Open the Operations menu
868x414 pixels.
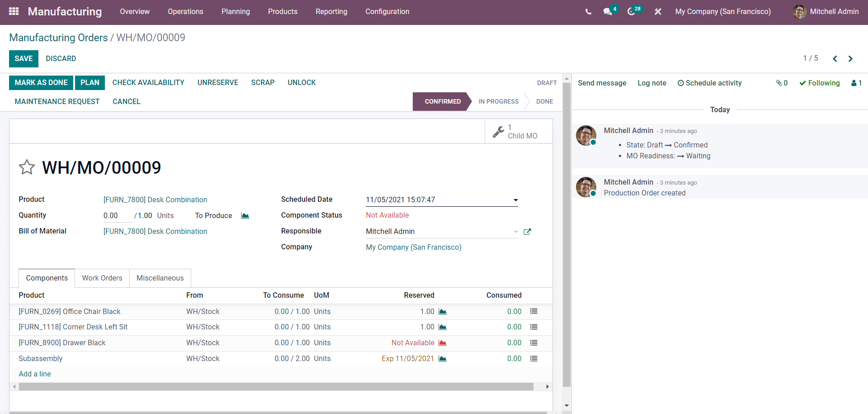point(185,12)
